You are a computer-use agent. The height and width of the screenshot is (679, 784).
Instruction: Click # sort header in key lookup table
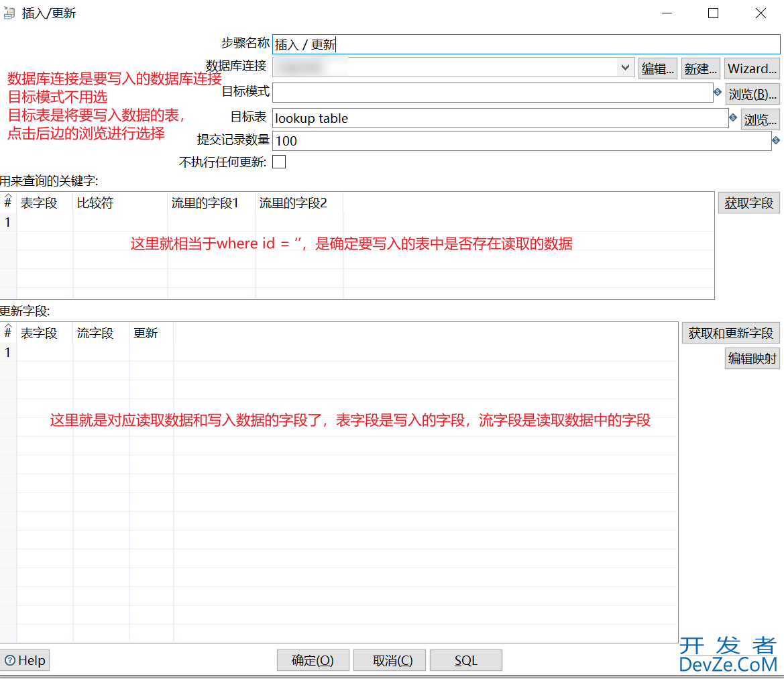[8, 202]
